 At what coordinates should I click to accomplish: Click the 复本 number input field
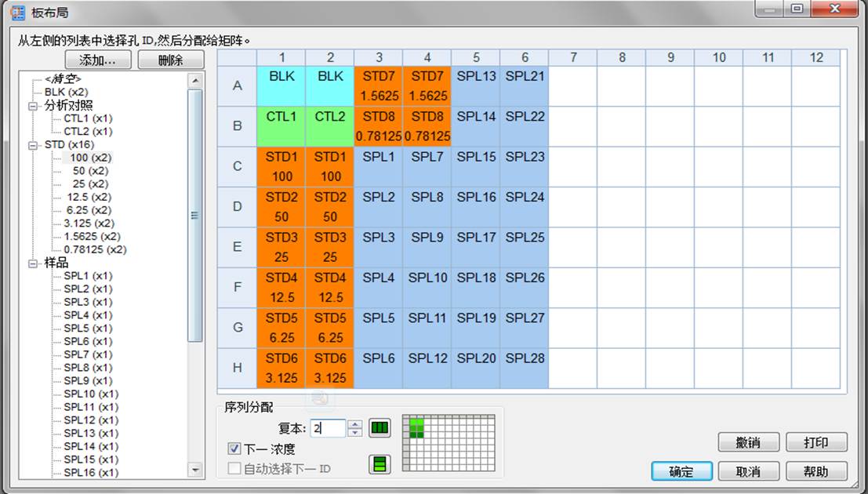pyautogui.click(x=327, y=429)
